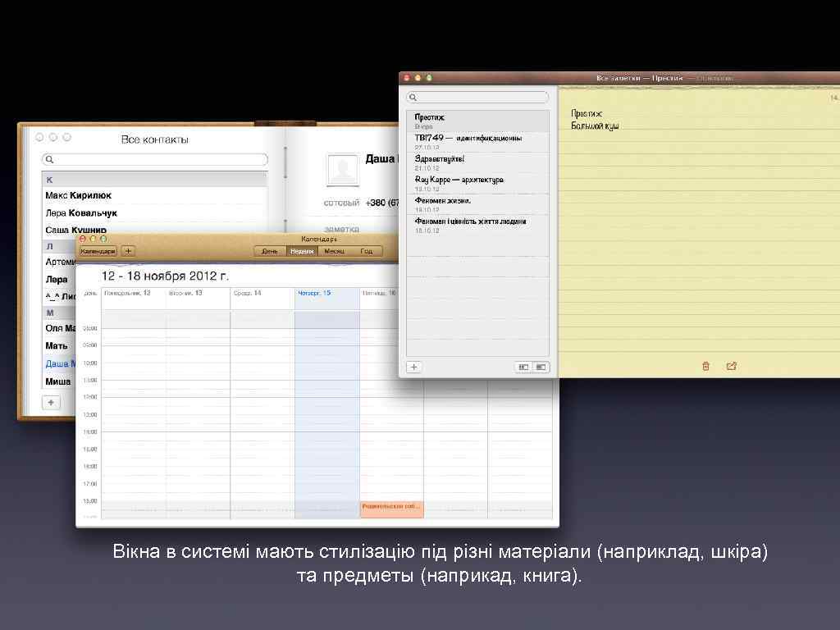Click the 12 - 18 ноября 2012 г. heading
This screenshot has height=630, width=840.
pyautogui.click(x=165, y=276)
